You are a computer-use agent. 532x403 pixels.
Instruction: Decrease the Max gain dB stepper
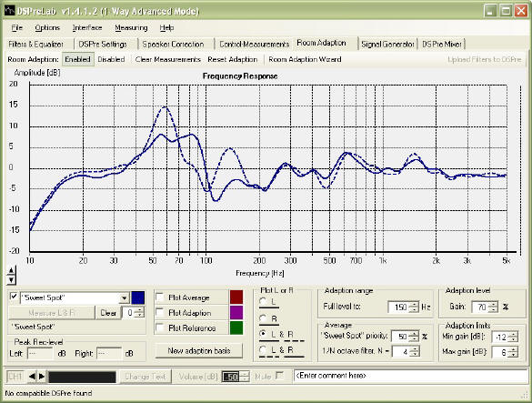click(513, 355)
